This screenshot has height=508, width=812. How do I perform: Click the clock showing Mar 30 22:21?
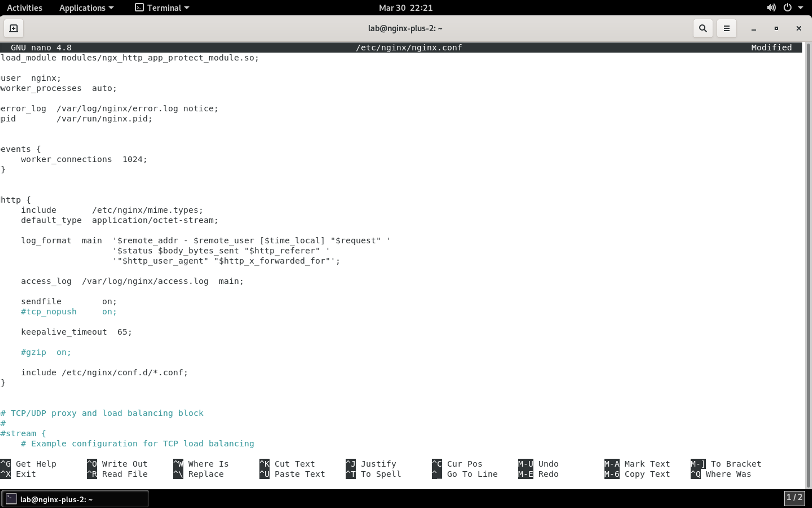click(x=406, y=8)
